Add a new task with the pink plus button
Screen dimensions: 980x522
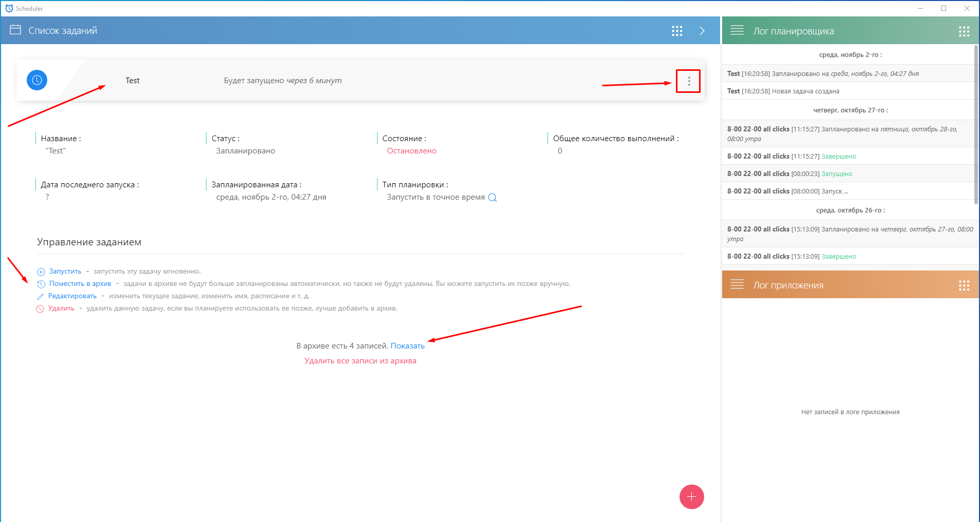[691, 497]
